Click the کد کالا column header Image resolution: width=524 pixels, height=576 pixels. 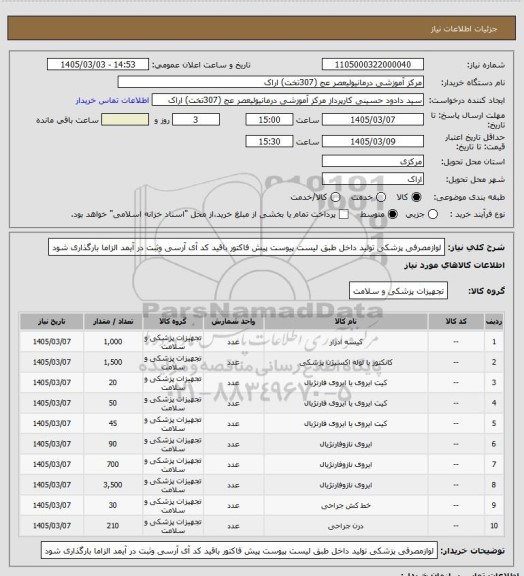[456, 322]
